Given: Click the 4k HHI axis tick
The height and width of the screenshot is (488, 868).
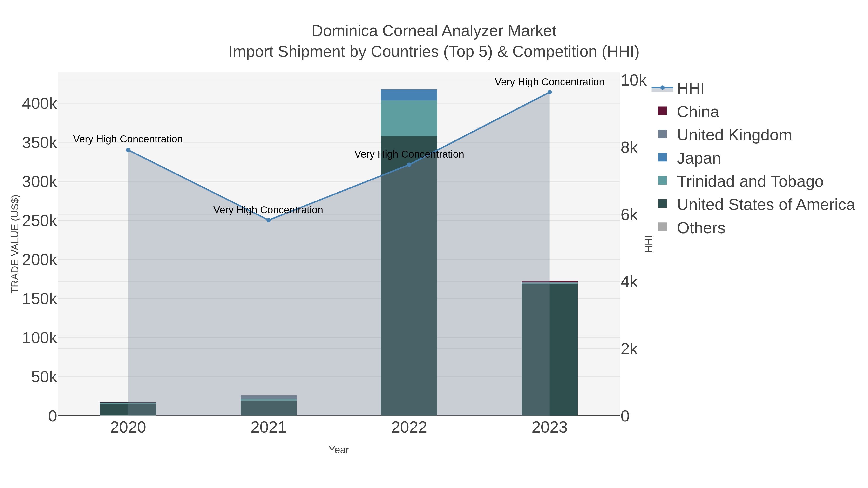Looking at the screenshot, I should pyautogui.click(x=629, y=282).
